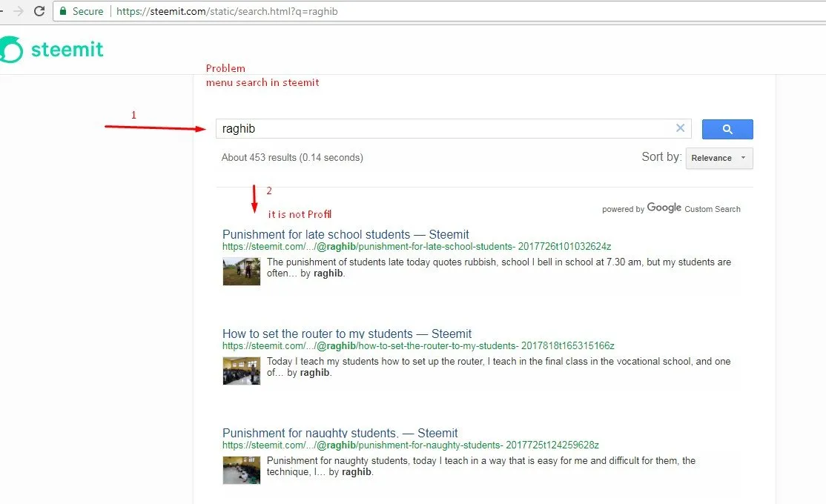Open 'How to set the router' result
Image resolution: width=826 pixels, height=504 pixels.
click(x=346, y=334)
